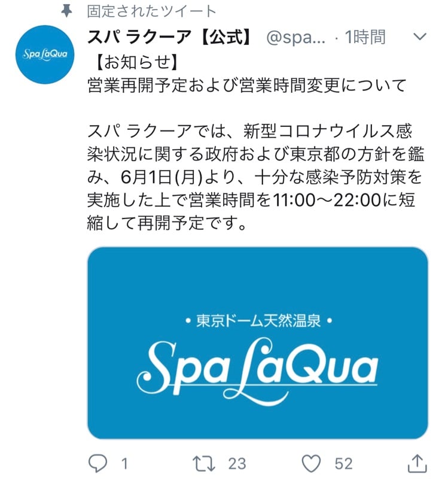Click the 東京ドーム天然温泉 caption in the image
The image size is (448, 491).
[x=258, y=321]
